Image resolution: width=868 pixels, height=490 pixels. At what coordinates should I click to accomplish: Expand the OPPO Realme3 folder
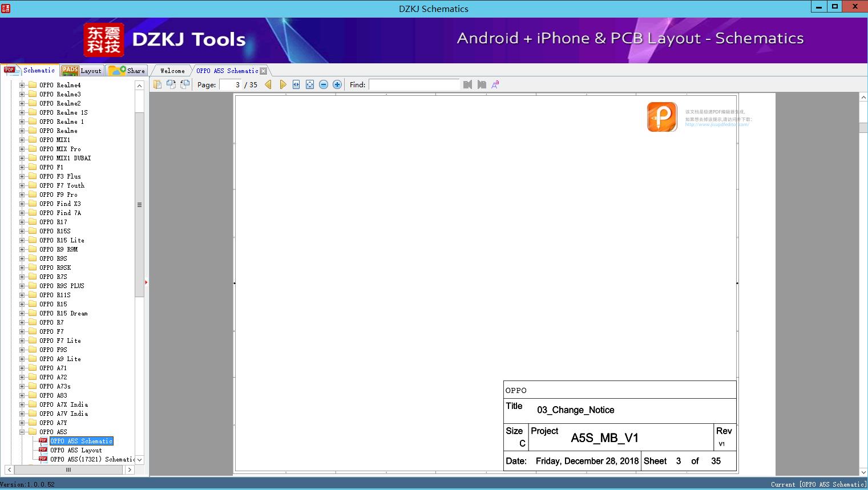(x=22, y=94)
